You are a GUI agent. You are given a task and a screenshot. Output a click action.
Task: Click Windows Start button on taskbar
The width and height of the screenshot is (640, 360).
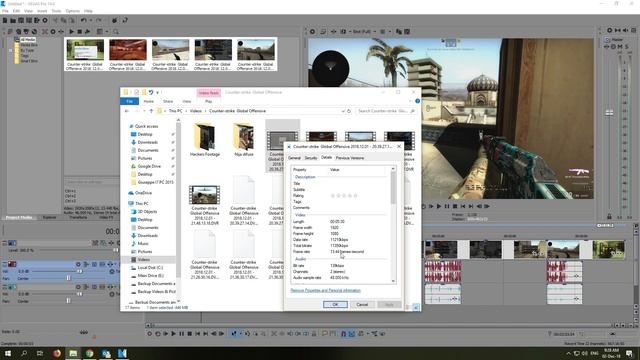[x=7, y=353]
